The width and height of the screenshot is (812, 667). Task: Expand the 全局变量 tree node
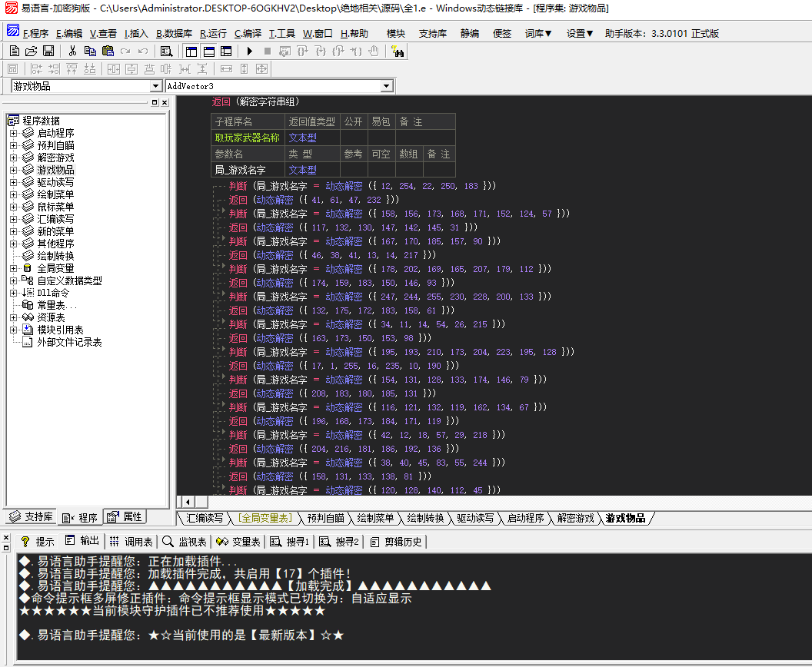click(14, 268)
